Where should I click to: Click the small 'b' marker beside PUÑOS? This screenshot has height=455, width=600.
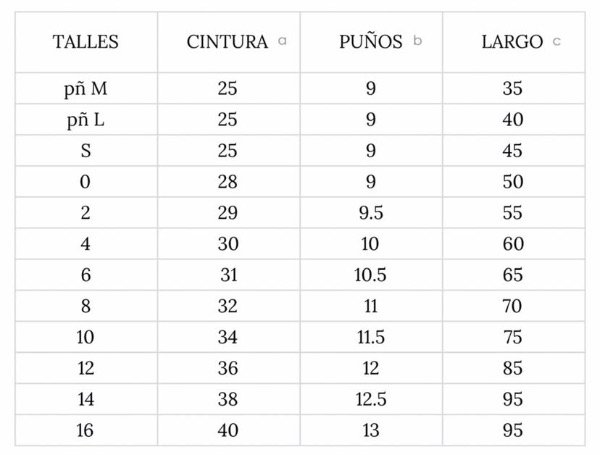[417, 40]
